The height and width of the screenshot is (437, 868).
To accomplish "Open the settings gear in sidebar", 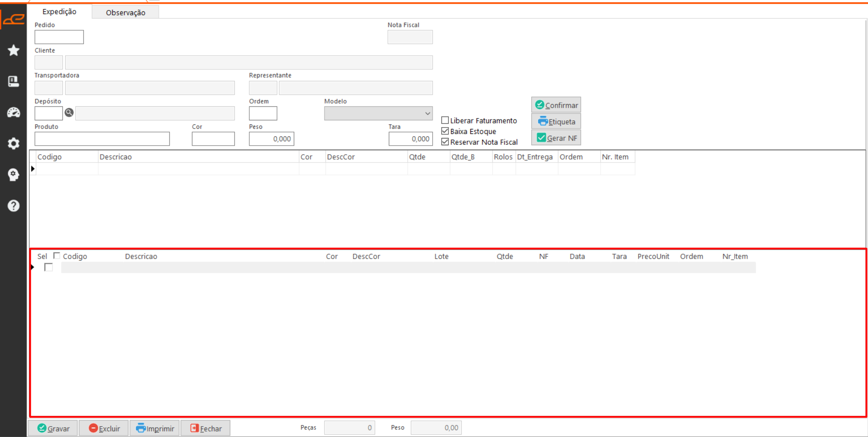I will coord(14,143).
